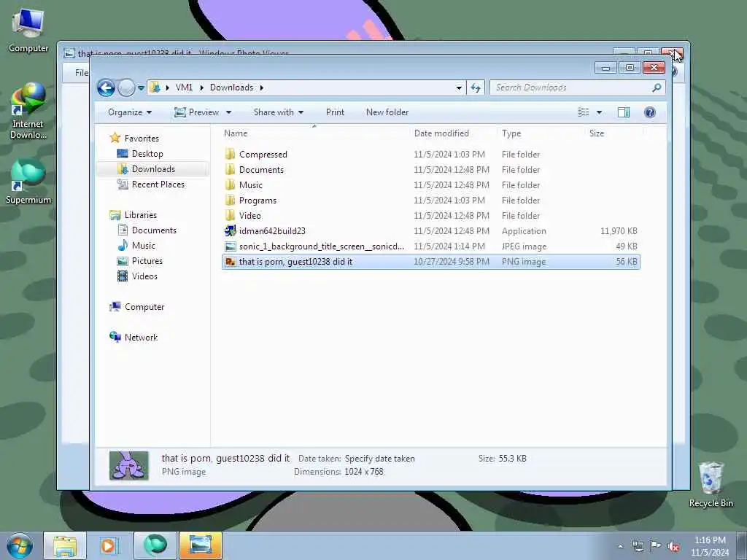Screen dimensions: 747x560
Task: Show hidden icons in the system tray
Action: click(x=620, y=546)
